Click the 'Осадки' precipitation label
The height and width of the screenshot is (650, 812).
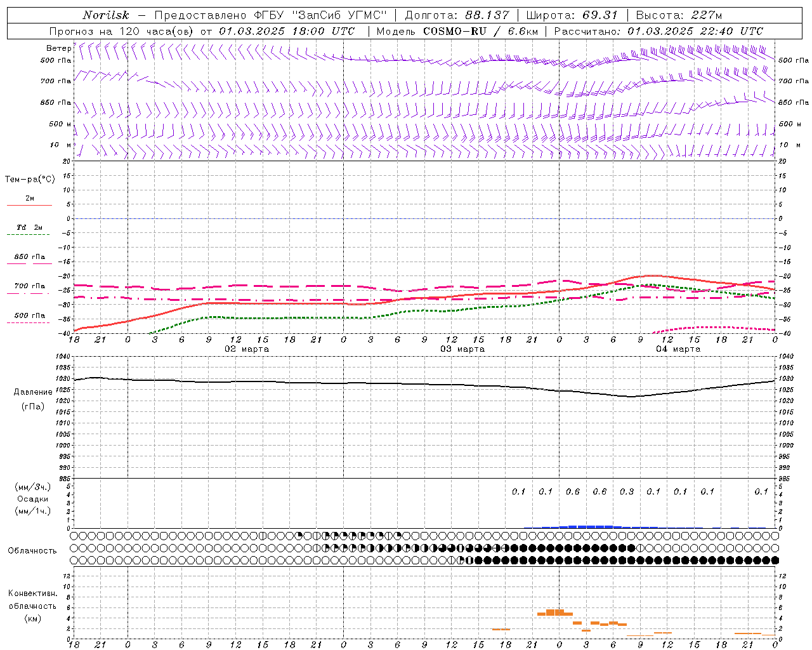[33, 499]
